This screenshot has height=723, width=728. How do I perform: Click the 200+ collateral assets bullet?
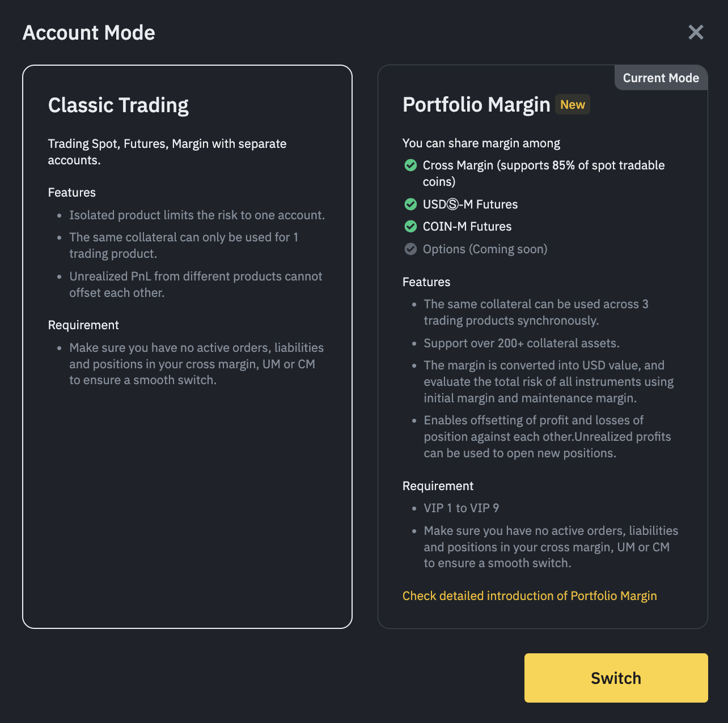pos(521,343)
